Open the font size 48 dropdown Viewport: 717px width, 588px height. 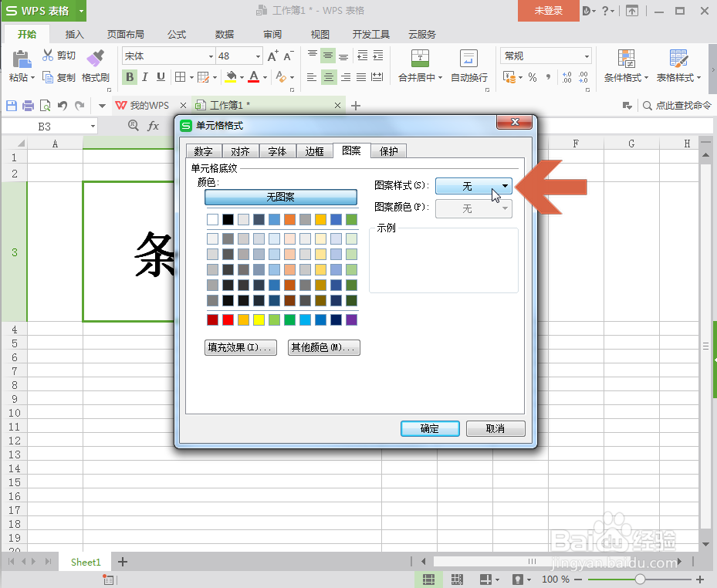tap(258, 56)
